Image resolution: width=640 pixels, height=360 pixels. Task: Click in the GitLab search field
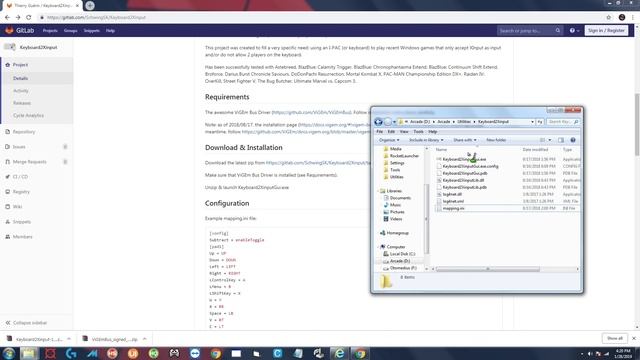coord(525,31)
